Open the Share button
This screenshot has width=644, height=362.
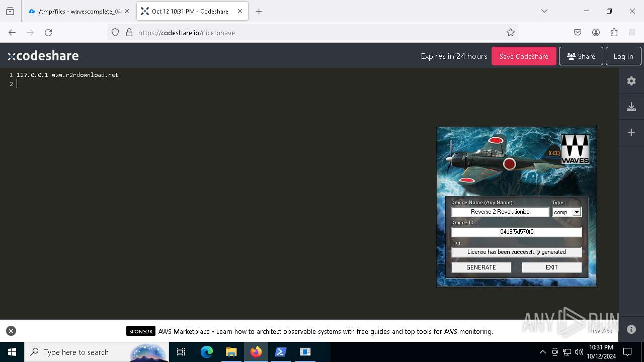[x=581, y=56]
